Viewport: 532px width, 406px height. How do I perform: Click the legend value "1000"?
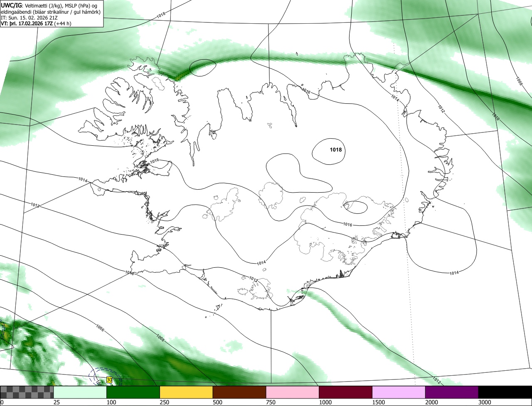[x=325, y=402]
